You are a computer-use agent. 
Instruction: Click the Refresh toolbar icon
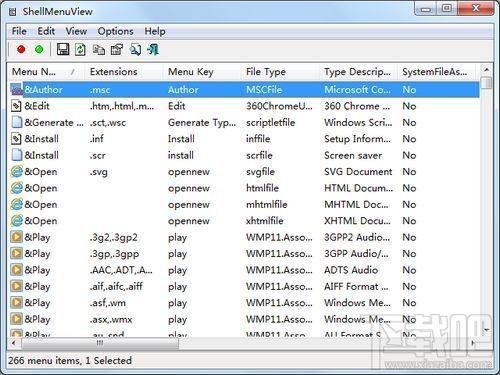[80, 50]
